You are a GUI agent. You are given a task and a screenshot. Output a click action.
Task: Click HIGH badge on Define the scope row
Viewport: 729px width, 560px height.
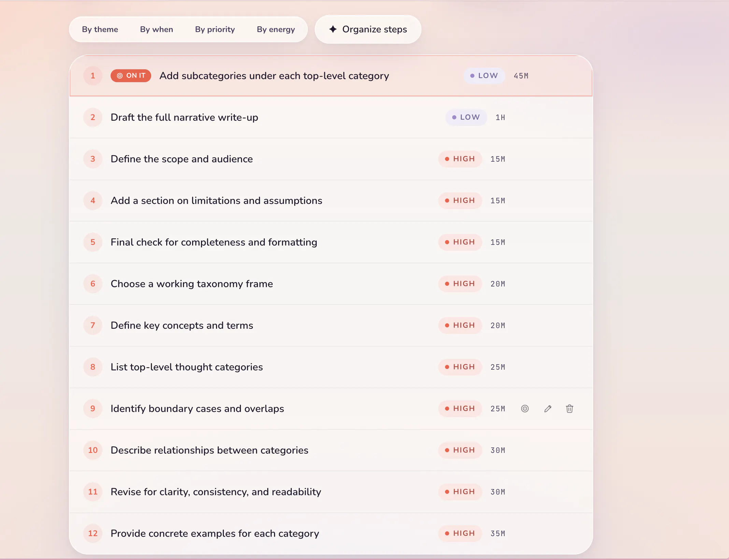(460, 159)
